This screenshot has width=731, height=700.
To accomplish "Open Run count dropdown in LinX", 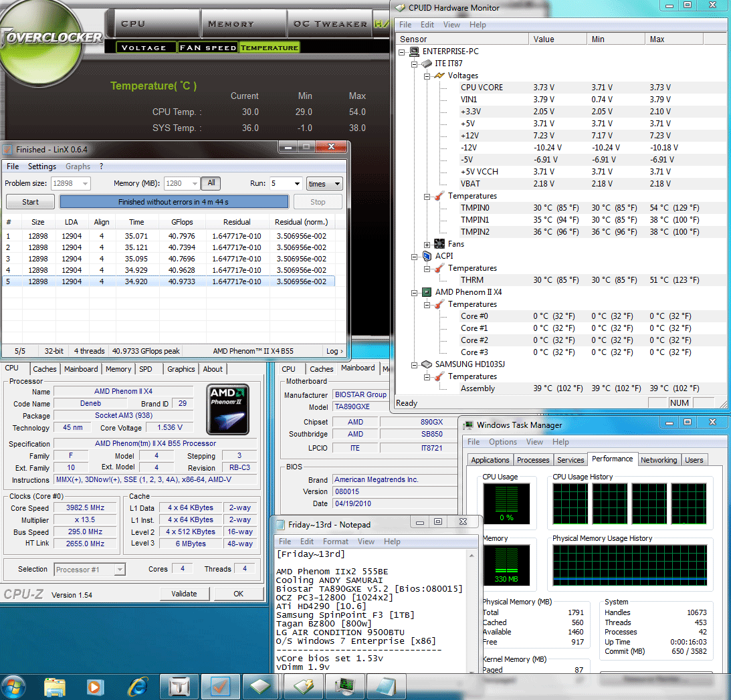I will point(297,184).
